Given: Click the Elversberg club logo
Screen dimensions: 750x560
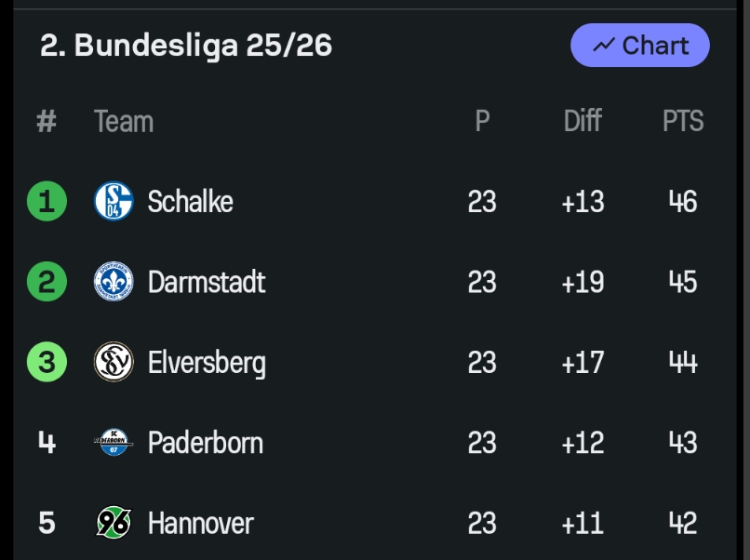Looking at the screenshot, I should [114, 362].
